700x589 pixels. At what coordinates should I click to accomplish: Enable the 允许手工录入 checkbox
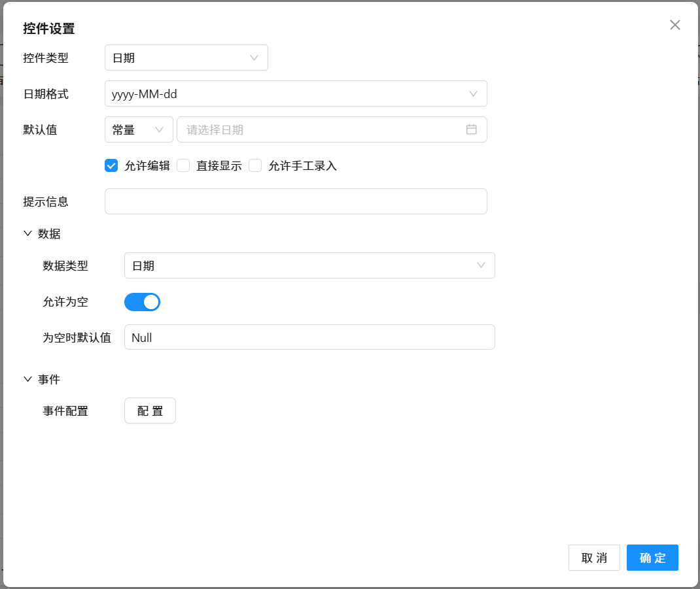(255, 165)
